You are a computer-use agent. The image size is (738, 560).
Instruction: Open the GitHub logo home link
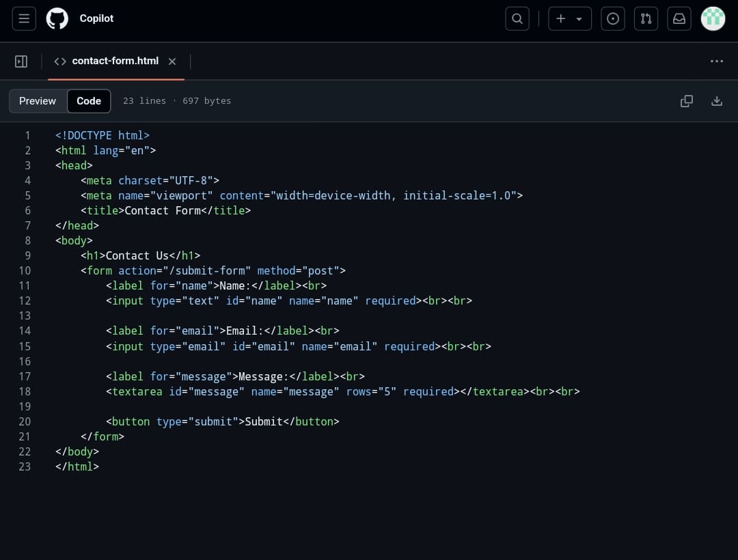57,19
